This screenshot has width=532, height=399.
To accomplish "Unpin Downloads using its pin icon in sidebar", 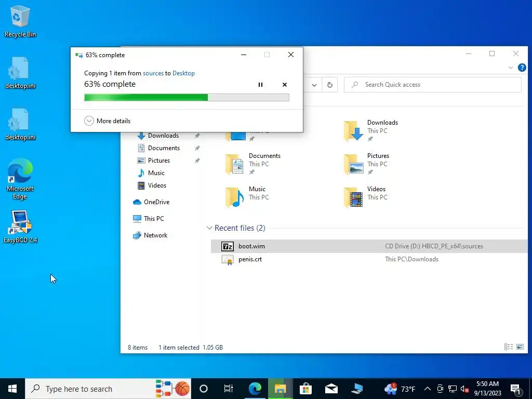I will tap(197, 136).
